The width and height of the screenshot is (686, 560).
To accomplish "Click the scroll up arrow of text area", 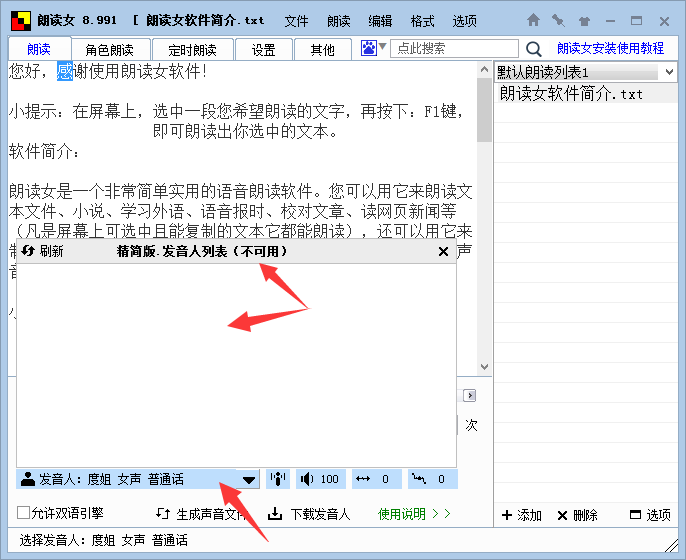I will click(x=484, y=69).
